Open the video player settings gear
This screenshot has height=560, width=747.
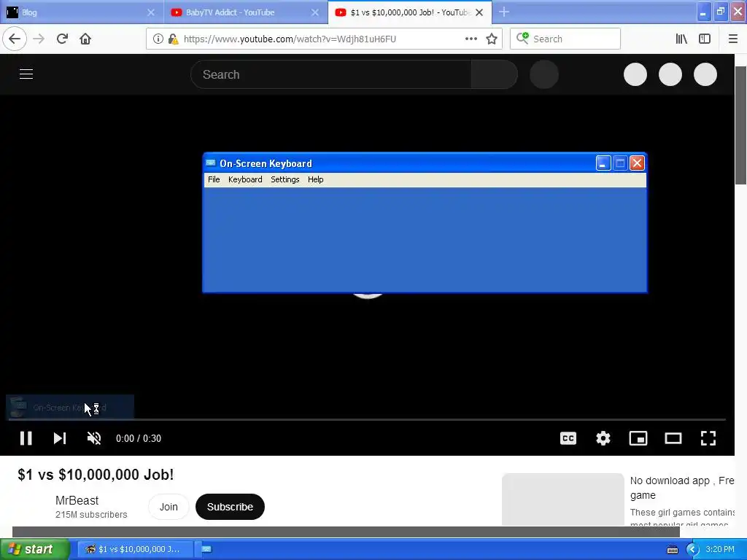pos(603,438)
